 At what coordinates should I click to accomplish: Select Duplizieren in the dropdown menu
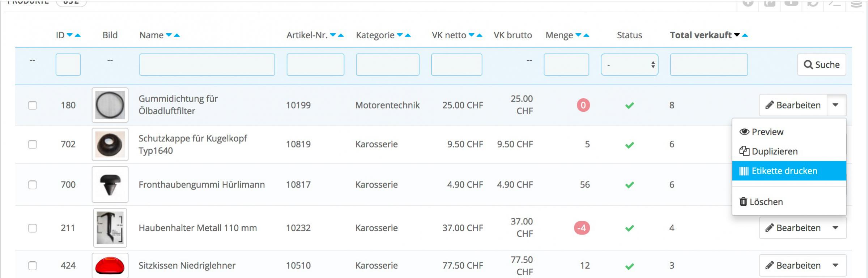[774, 151]
